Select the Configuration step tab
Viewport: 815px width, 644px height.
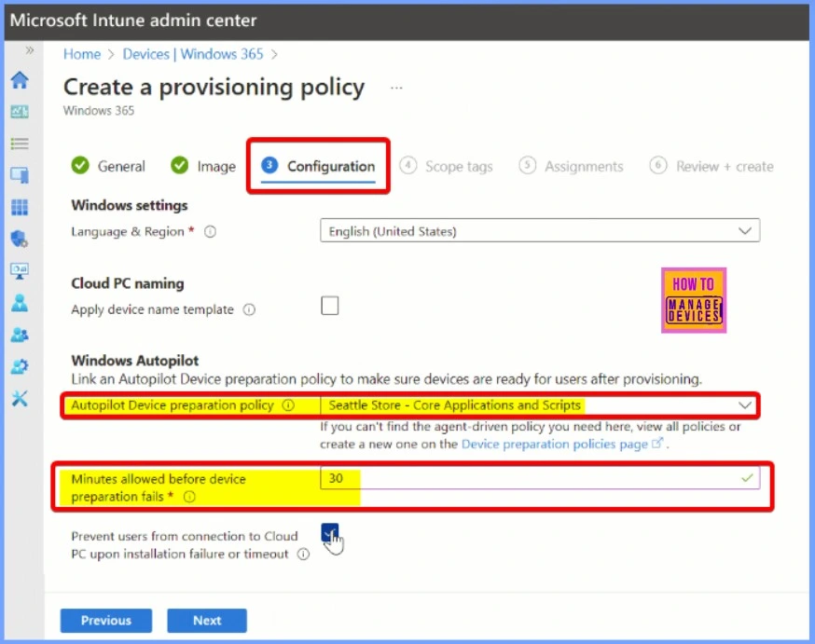pyautogui.click(x=318, y=166)
